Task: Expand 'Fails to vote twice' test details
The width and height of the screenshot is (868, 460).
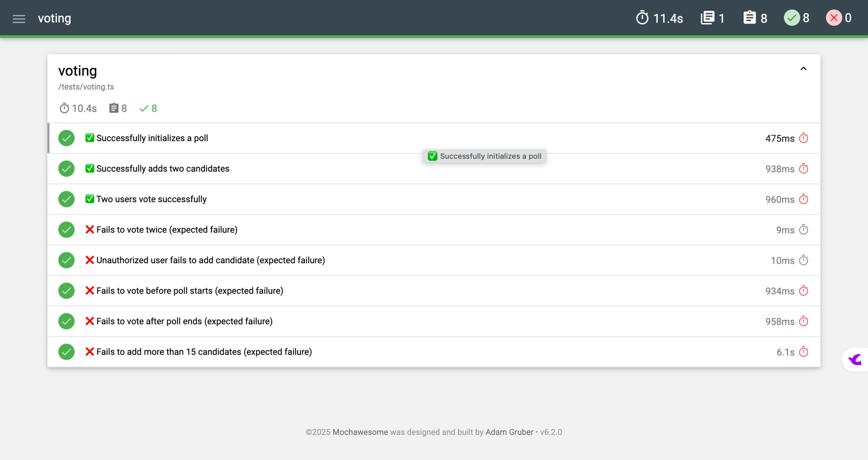Action: (434, 230)
